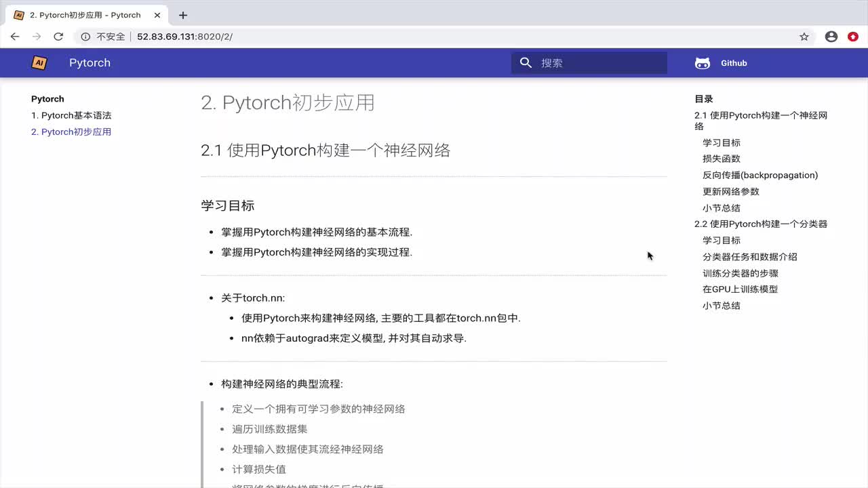Click the 目录 contents heading
Viewport: 868px width, 488px height.
704,99
